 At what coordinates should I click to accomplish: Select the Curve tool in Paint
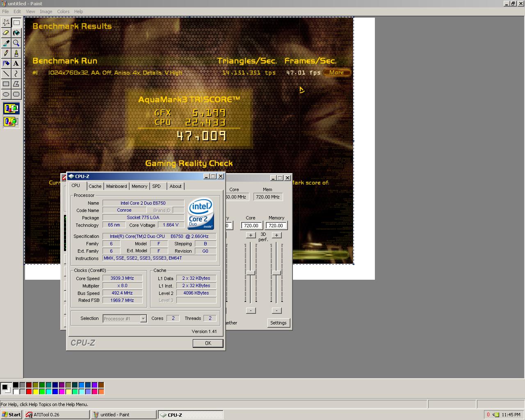point(16,74)
